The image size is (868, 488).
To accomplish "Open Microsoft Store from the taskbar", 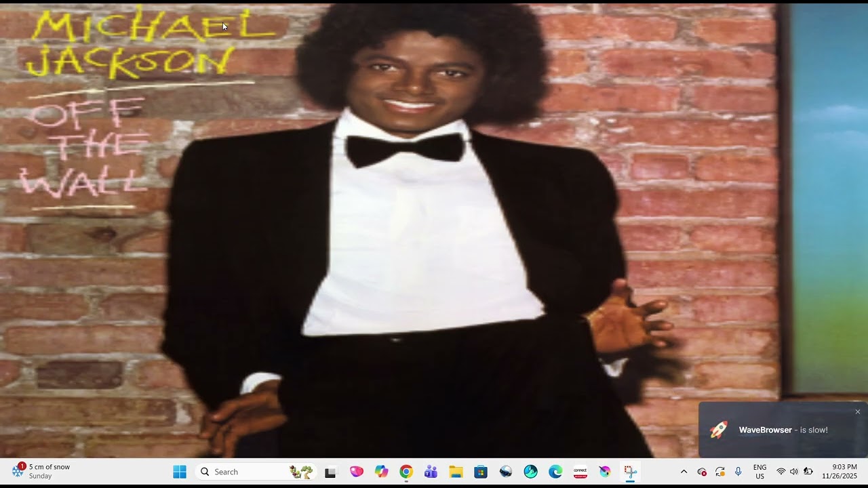I will (481, 472).
